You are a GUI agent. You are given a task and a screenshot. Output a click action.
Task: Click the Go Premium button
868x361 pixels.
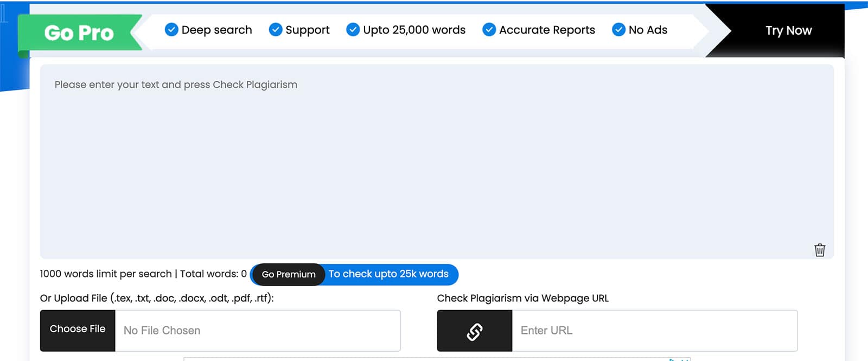(289, 274)
